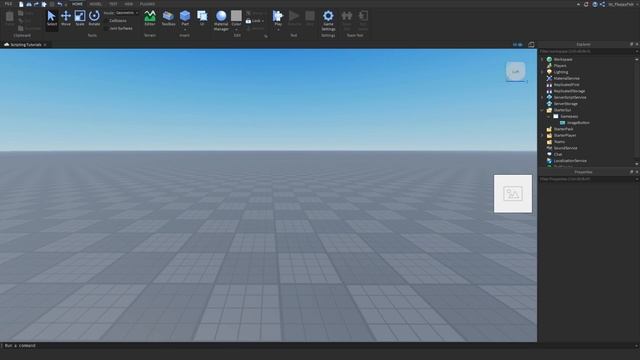Click the undo arrow in quick access bar
The height and width of the screenshot is (360, 640).
[60, 4]
